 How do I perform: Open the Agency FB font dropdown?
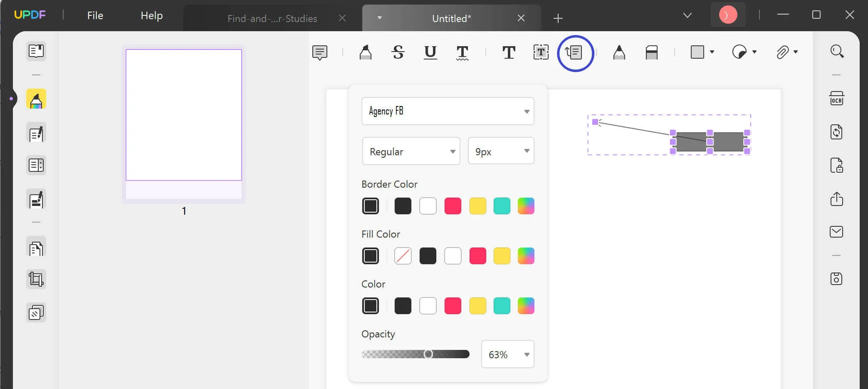tap(448, 111)
